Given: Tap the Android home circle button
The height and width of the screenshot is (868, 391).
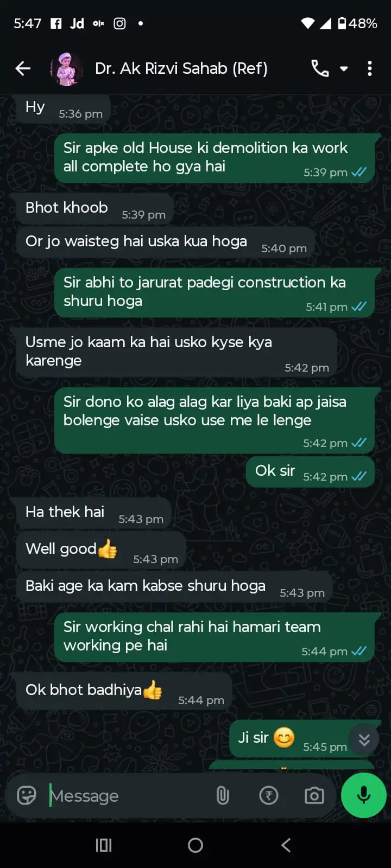Looking at the screenshot, I should 195,845.
